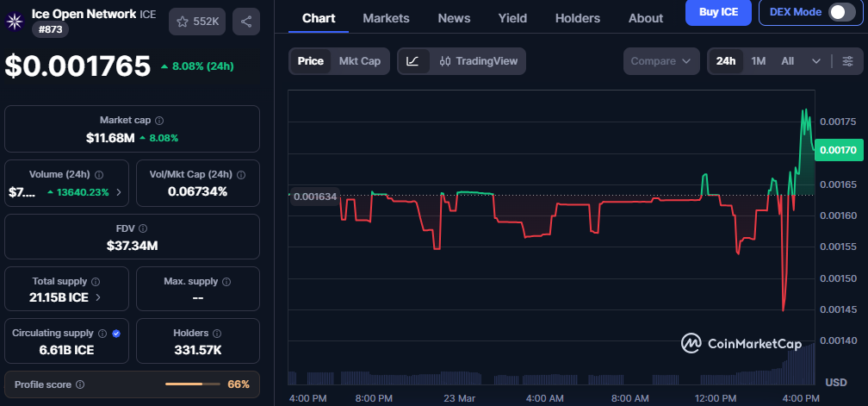Click the 8.08% (24h) change indicator
This screenshot has width=868, height=406.
click(x=197, y=66)
